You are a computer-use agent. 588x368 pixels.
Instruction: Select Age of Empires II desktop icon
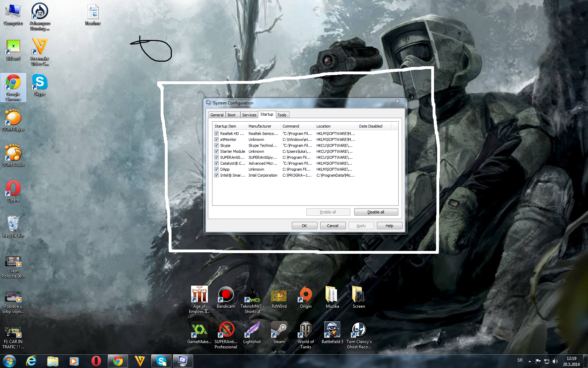tap(199, 300)
